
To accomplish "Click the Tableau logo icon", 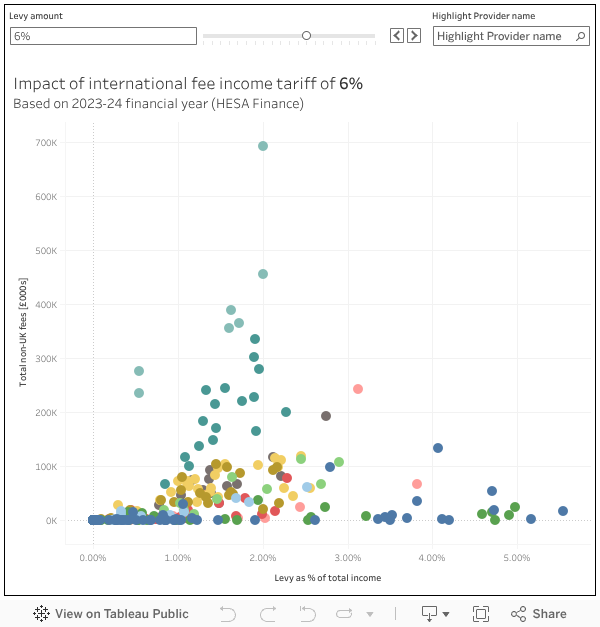I will (42, 614).
